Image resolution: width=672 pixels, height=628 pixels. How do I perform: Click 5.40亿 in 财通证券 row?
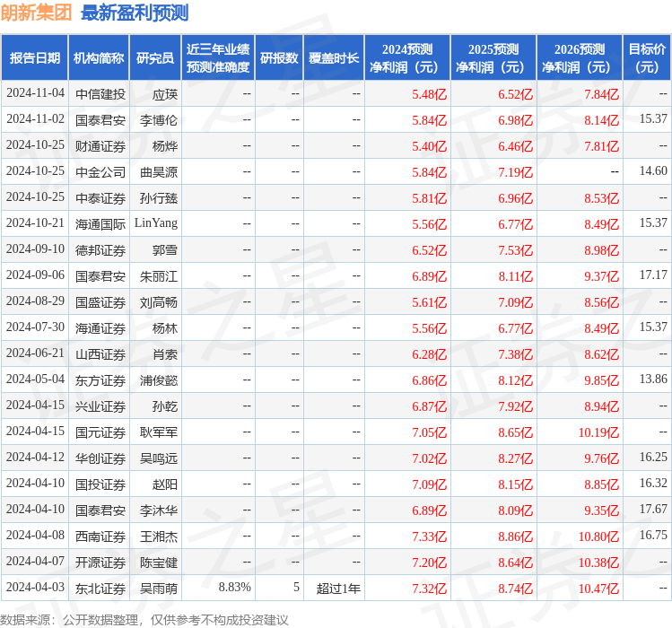click(x=430, y=146)
